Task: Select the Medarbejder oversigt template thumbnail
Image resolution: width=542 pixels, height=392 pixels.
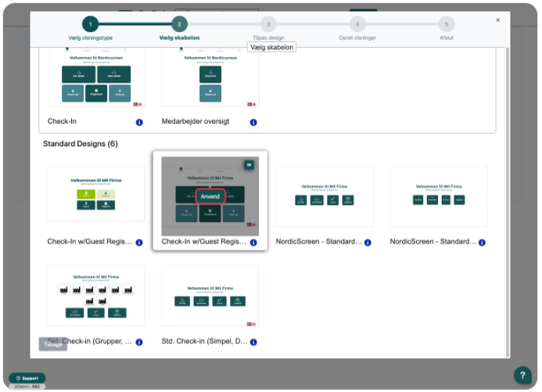Action: [210, 77]
